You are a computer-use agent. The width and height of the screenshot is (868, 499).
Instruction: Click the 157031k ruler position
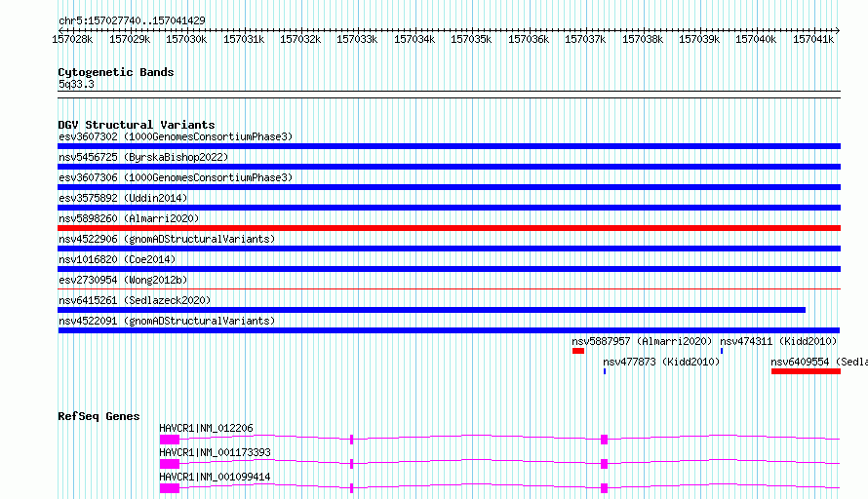(244, 39)
